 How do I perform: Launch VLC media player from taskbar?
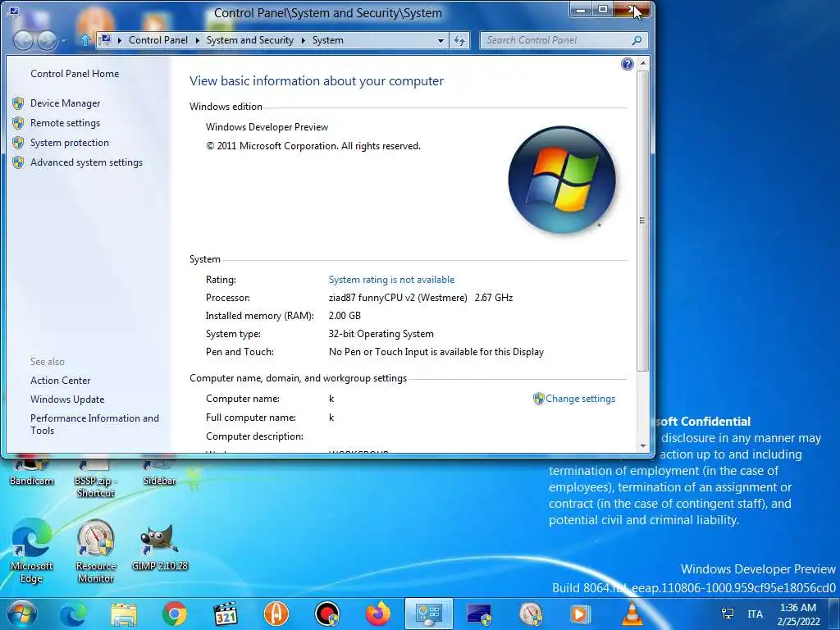pyautogui.click(x=632, y=614)
